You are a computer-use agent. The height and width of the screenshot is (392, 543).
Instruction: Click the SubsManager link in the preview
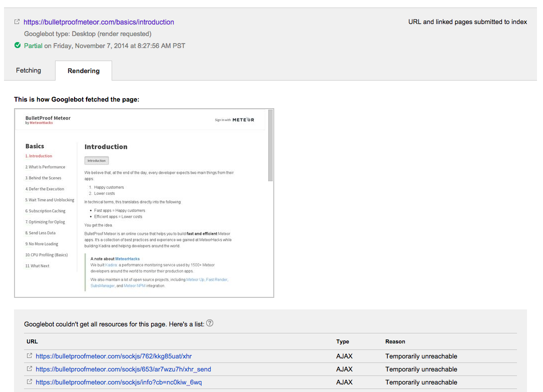point(103,286)
